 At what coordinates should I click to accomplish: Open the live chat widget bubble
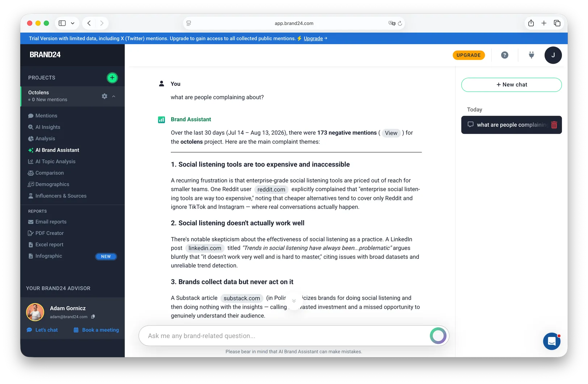pyautogui.click(x=551, y=341)
